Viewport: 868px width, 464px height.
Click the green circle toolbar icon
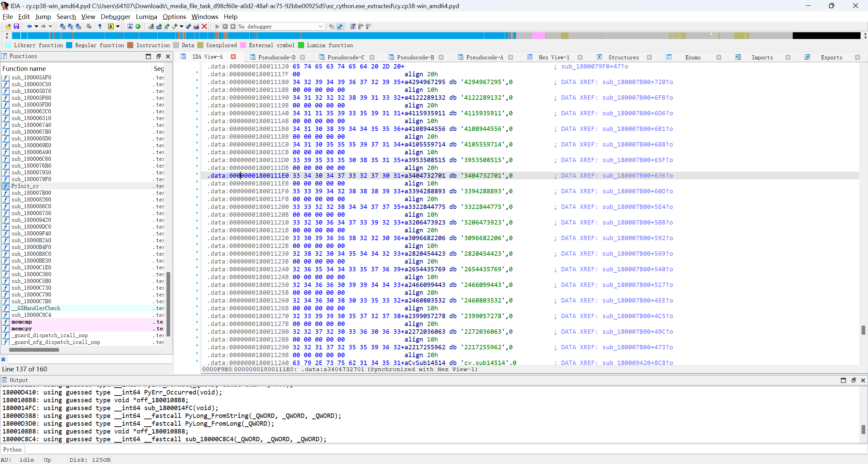pyautogui.click(x=138, y=26)
